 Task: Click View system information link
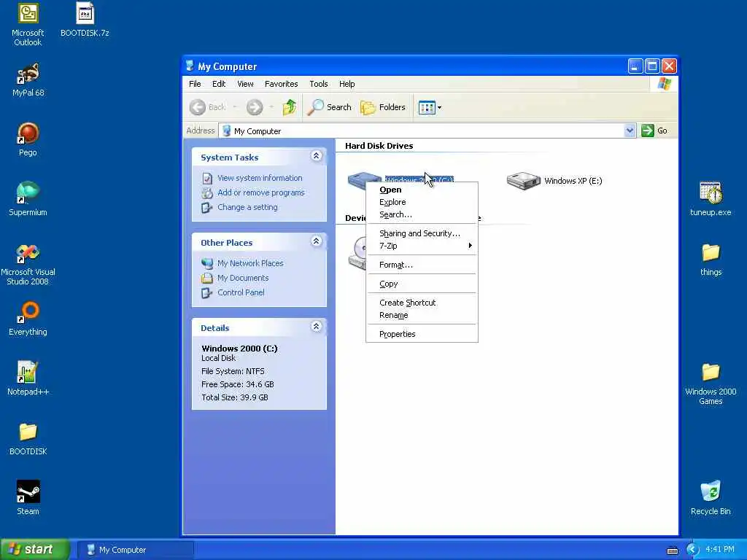[x=260, y=178]
